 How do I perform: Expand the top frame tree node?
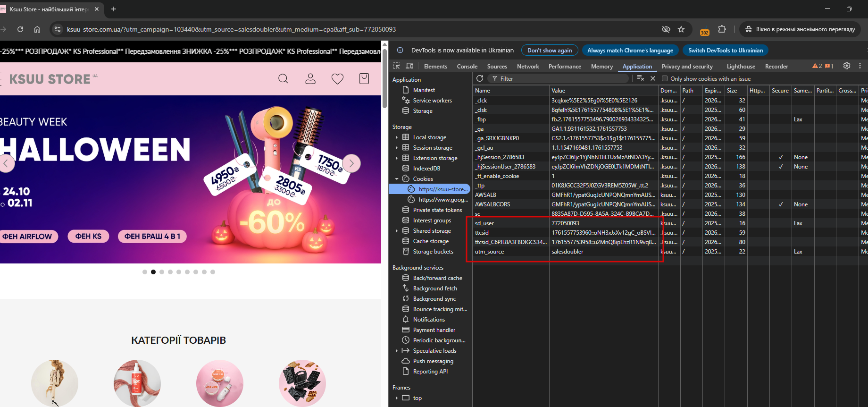pos(397,398)
